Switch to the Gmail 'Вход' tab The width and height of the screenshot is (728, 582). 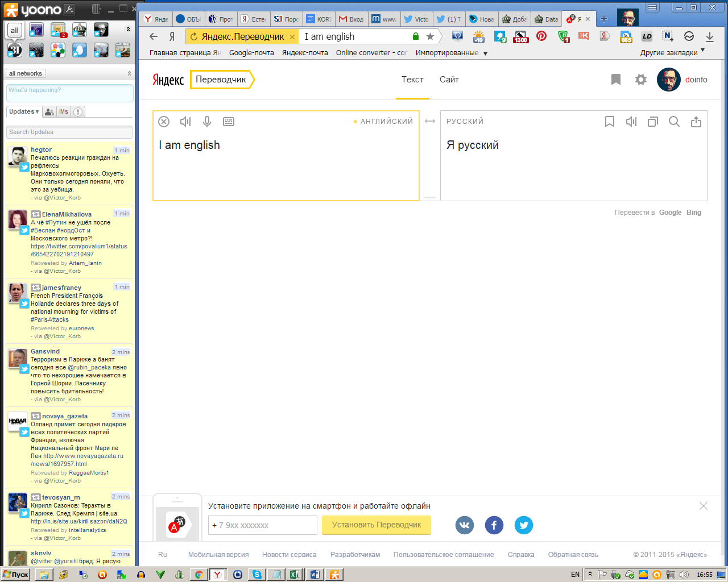pyautogui.click(x=351, y=19)
